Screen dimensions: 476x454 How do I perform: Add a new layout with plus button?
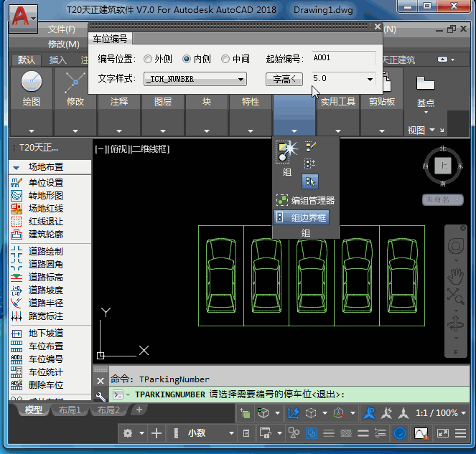[x=139, y=410]
